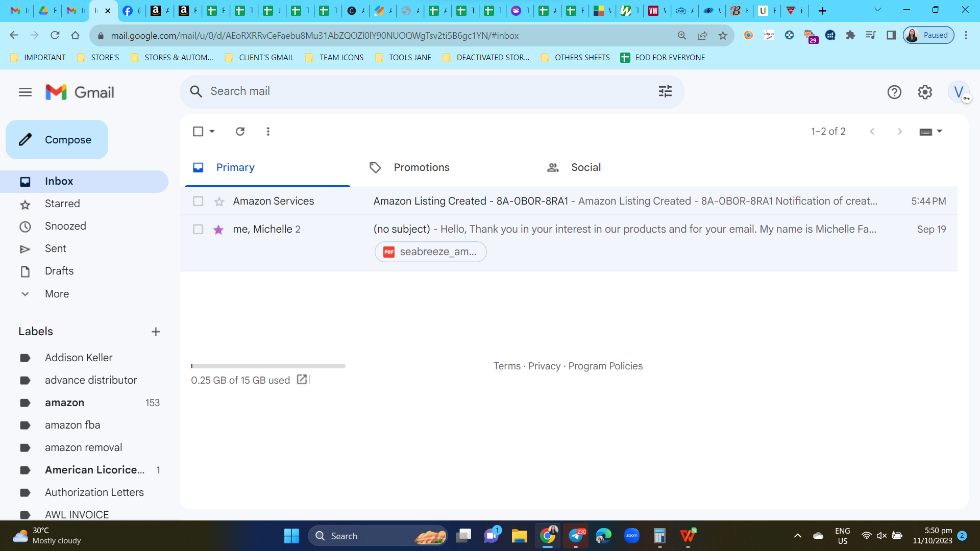The height and width of the screenshot is (551, 980).
Task: Compose a new email
Action: click(x=57, y=140)
